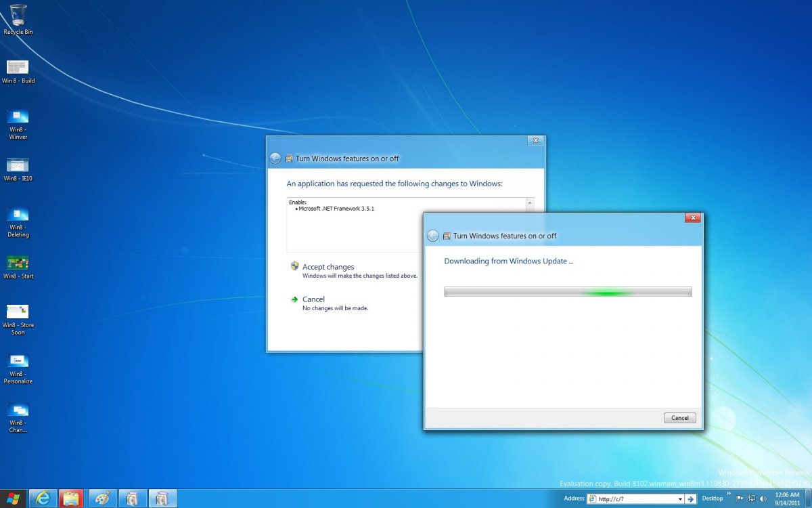The image size is (812, 508).
Task: Click the download progress bar
Action: pos(568,292)
